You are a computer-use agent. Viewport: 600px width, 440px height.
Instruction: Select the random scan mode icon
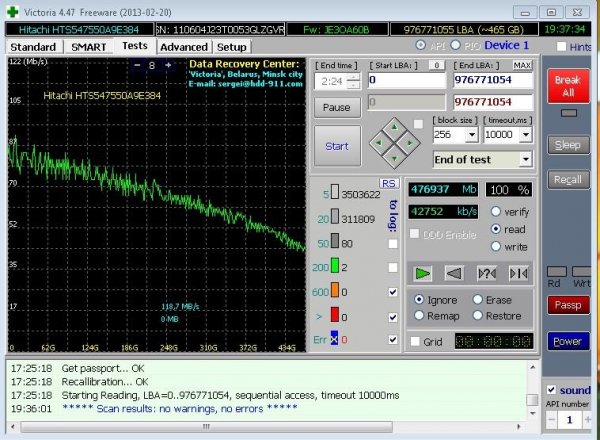click(487, 272)
